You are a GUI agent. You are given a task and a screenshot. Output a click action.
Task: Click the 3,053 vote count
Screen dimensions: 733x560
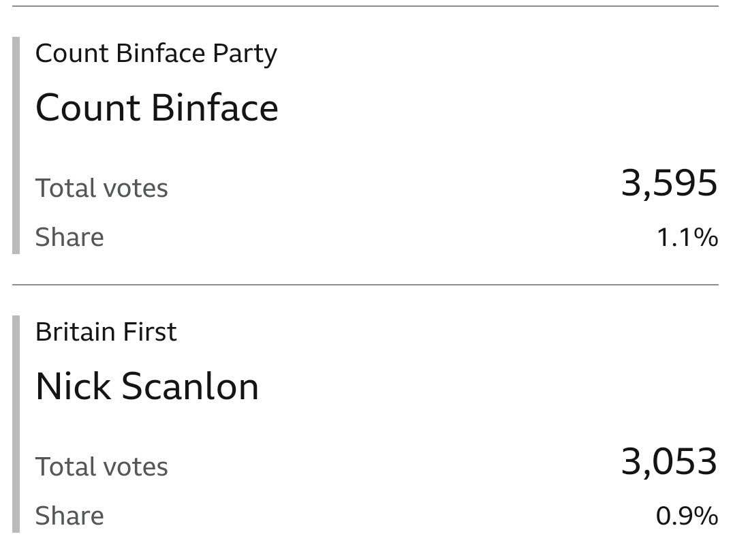pyautogui.click(x=669, y=462)
